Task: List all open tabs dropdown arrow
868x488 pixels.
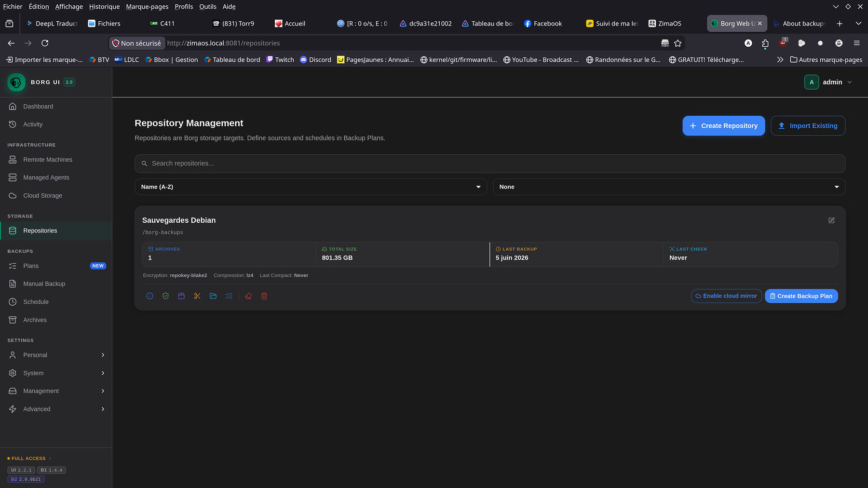Action: [858, 24]
